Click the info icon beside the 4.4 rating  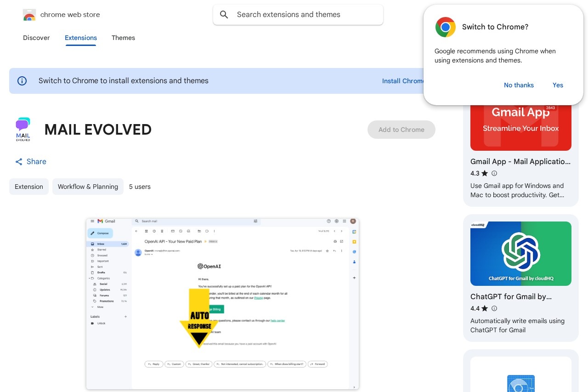[494, 308]
